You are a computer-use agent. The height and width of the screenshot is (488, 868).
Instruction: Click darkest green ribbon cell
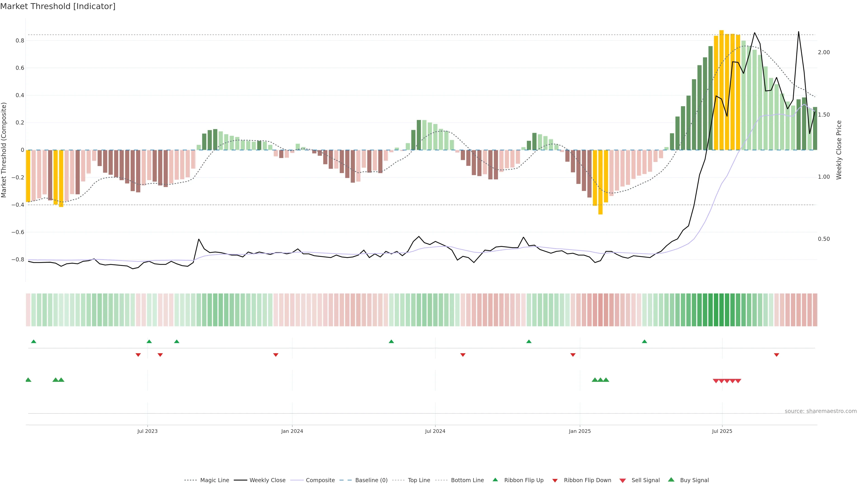pyautogui.click(x=716, y=310)
